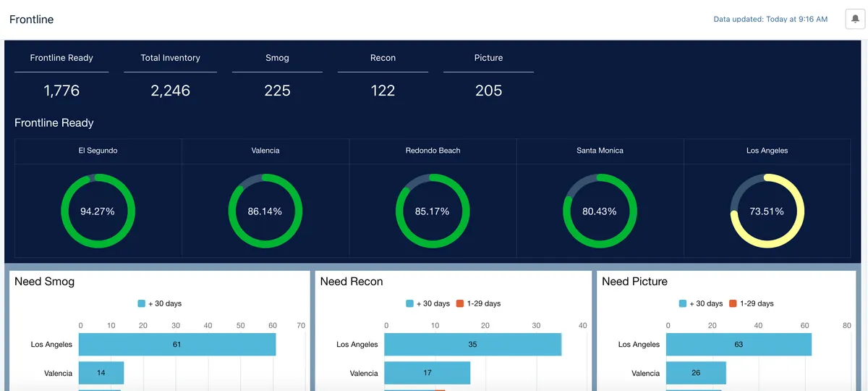The height and width of the screenshot is (391, 868).
Task: Click the 2,246 Total Inventory value
Action: 170,91
